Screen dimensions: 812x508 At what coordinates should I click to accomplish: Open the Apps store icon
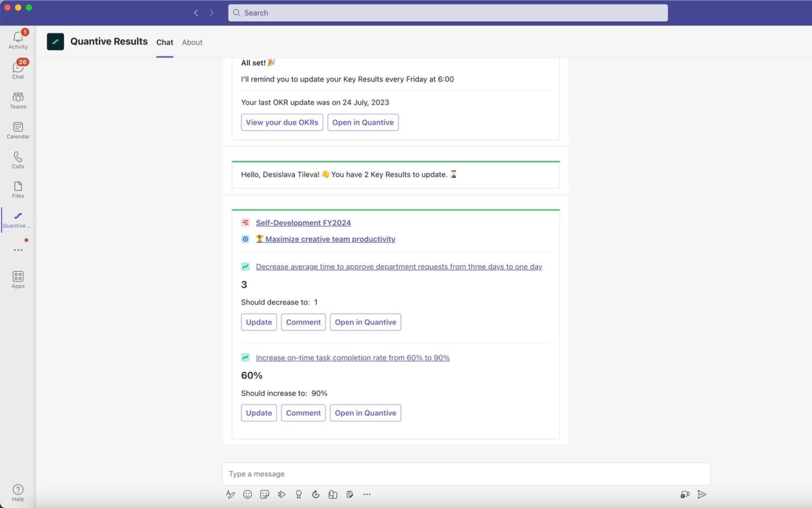click(18, 280)
